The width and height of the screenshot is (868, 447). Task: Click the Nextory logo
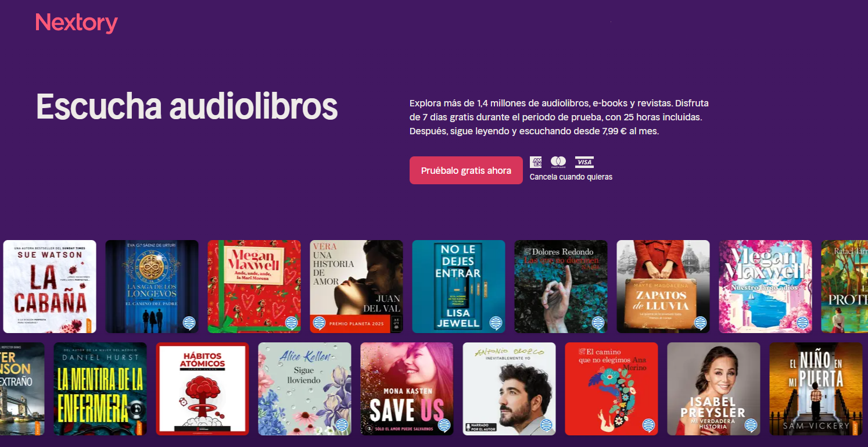point(77,23)
